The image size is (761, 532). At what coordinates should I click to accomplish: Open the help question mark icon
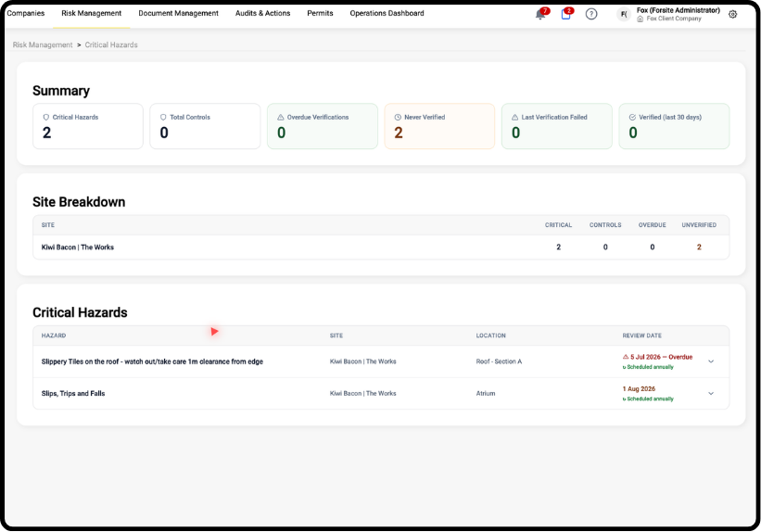coord(591,14)
